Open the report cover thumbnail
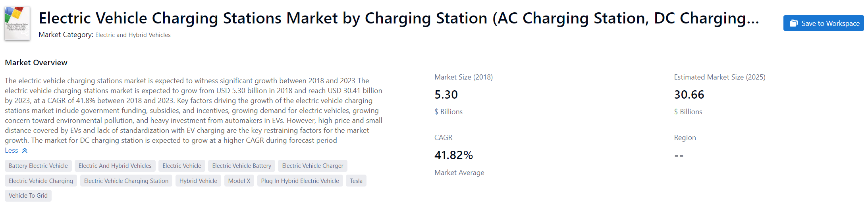The height and width of the screenshot is (208, 868). [17, 23]
